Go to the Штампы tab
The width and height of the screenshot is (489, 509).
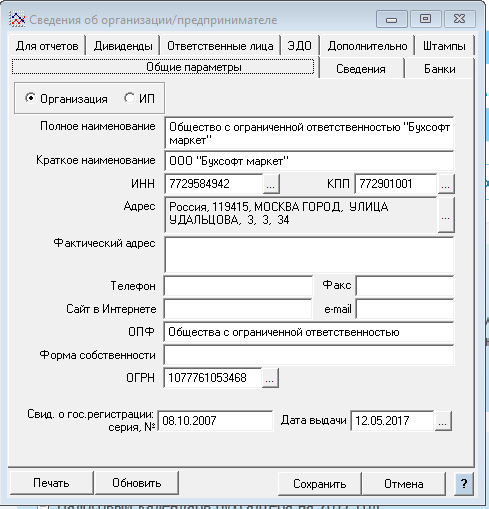[444, 46]
